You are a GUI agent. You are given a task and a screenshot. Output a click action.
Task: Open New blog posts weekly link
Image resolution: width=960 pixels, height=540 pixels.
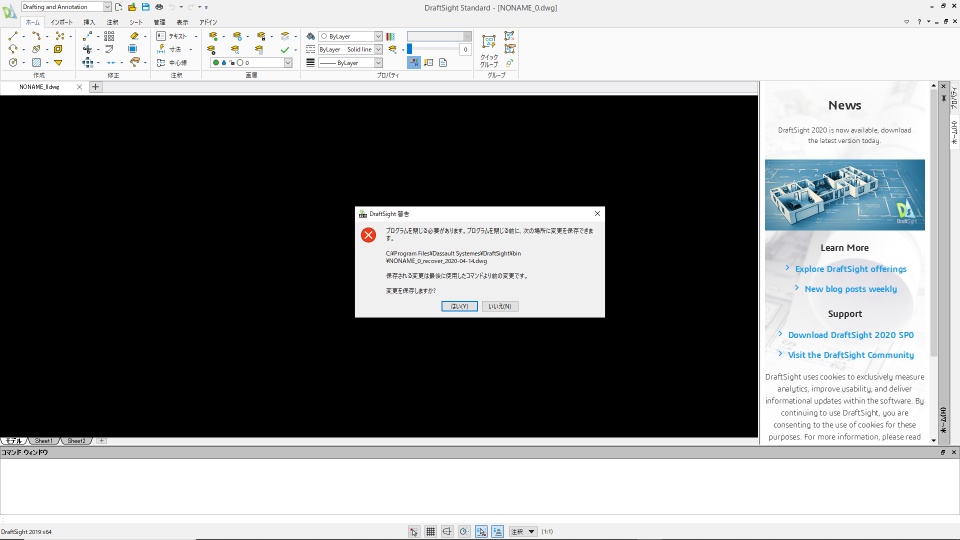pos(850,289)
